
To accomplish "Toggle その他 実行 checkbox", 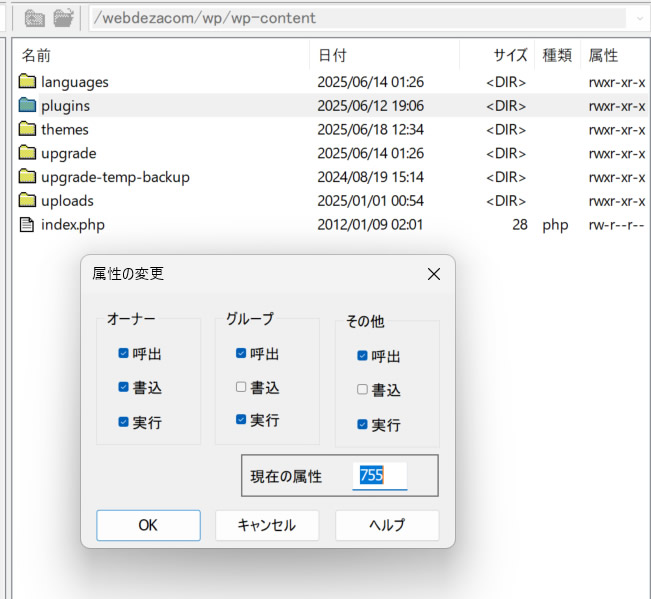I will pos(362,424).
